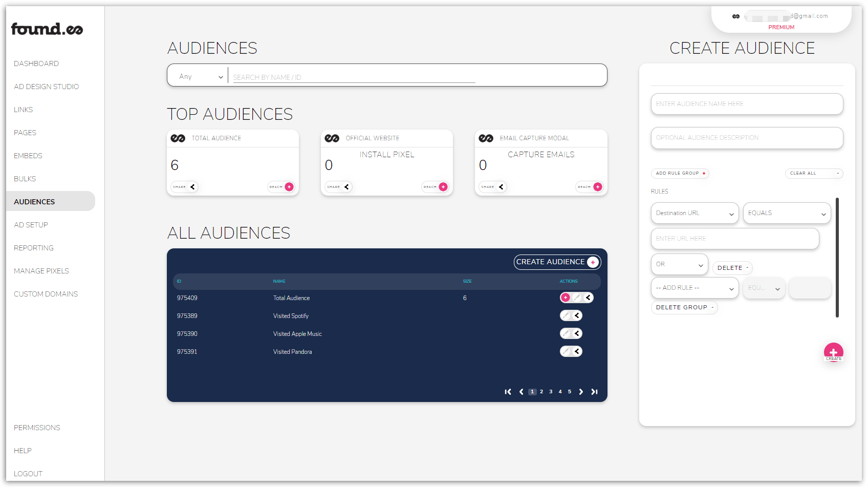Image resolution: width=868 pixels, height=487 pixels.
Task: Click the NAME column header
Action: point(279,281)
